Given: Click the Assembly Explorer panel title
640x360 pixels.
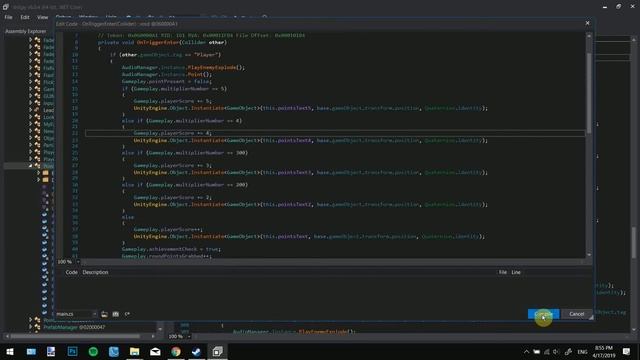Looking at the screenshot, I should [25, 31].
